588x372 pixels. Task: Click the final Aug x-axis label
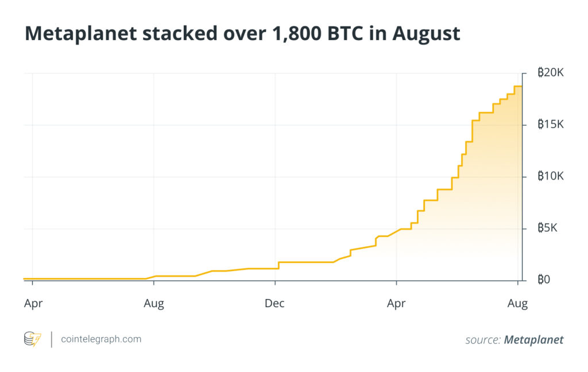point(517,304)
